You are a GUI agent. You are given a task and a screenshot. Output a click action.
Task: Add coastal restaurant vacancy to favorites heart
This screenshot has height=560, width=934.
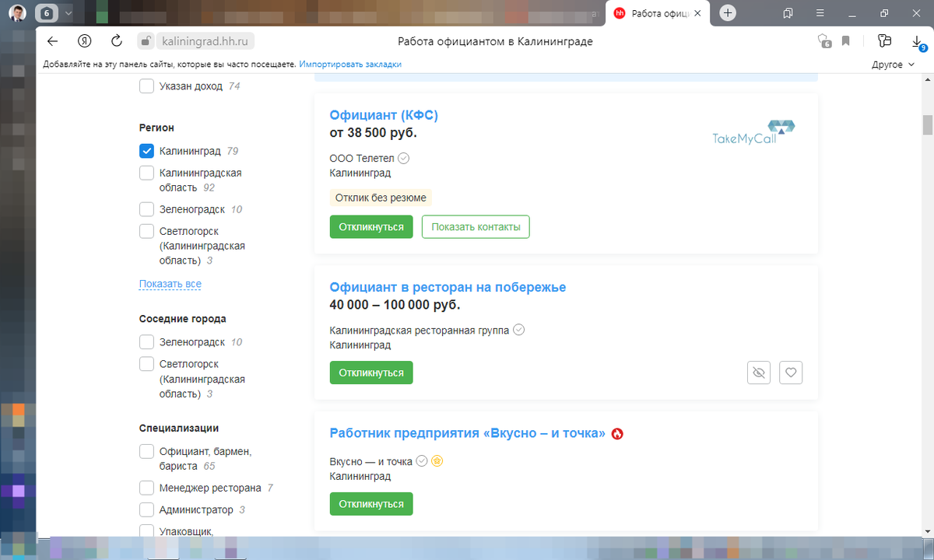(791, 373)
